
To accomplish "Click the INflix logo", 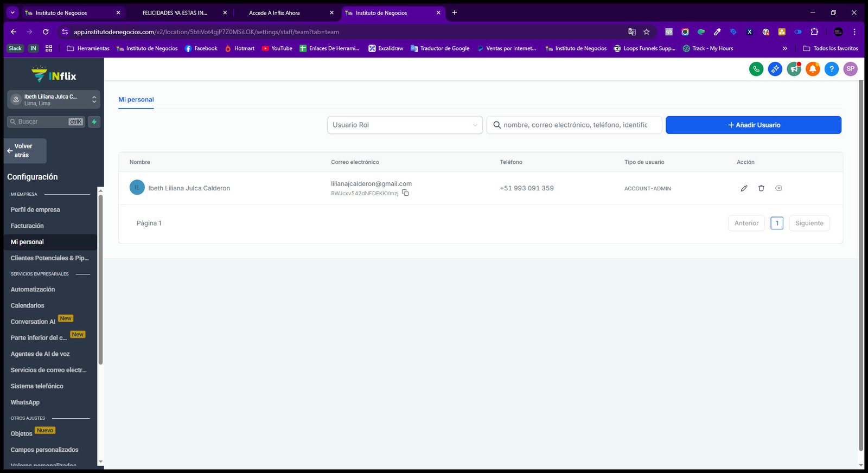I will coord(54,74).
